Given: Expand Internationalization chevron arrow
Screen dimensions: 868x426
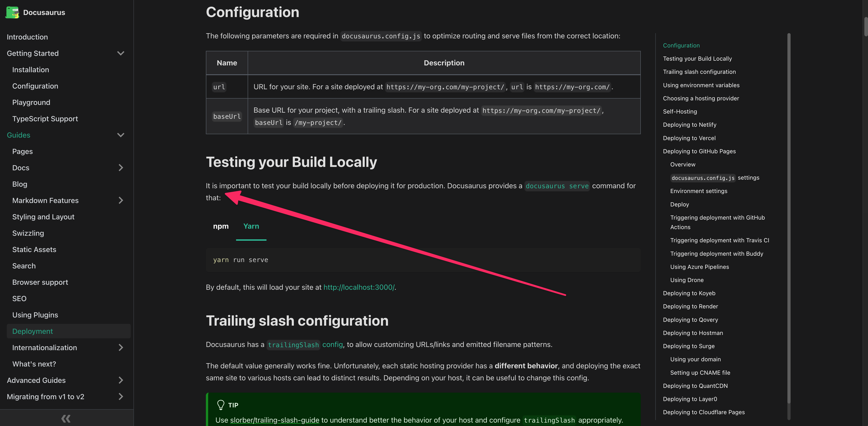Looking at the screenshot, I should point(121,347).
